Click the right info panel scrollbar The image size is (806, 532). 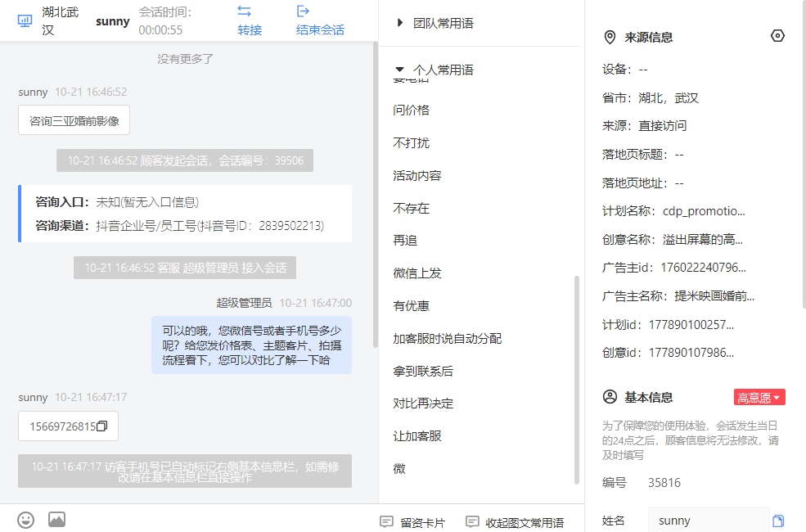click(x=804, y=154)
